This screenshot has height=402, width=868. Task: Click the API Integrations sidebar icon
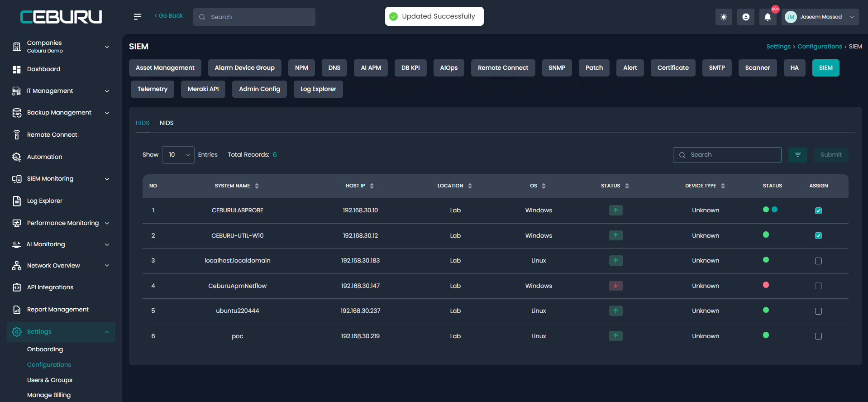tap(17, 287)
